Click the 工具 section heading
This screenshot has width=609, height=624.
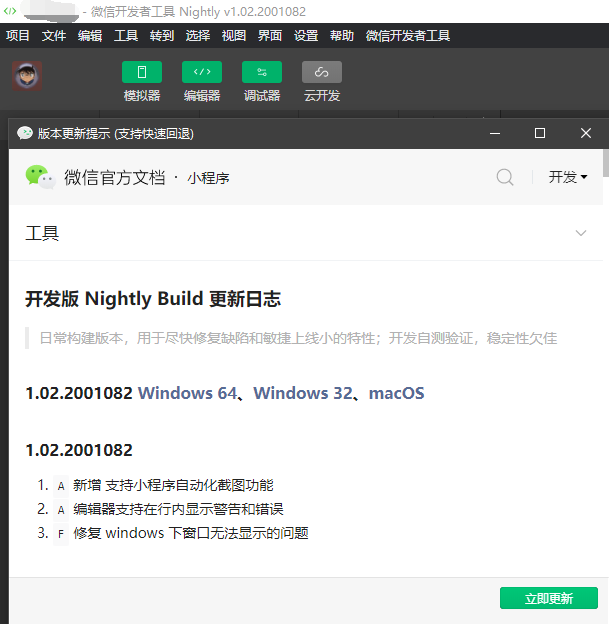coord(42,233)
